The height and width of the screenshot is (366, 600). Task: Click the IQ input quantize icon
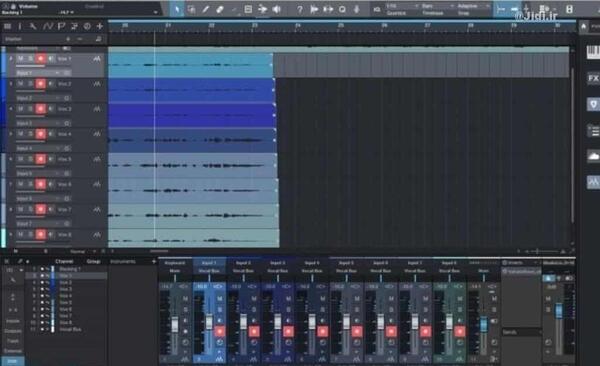[377, 9]
